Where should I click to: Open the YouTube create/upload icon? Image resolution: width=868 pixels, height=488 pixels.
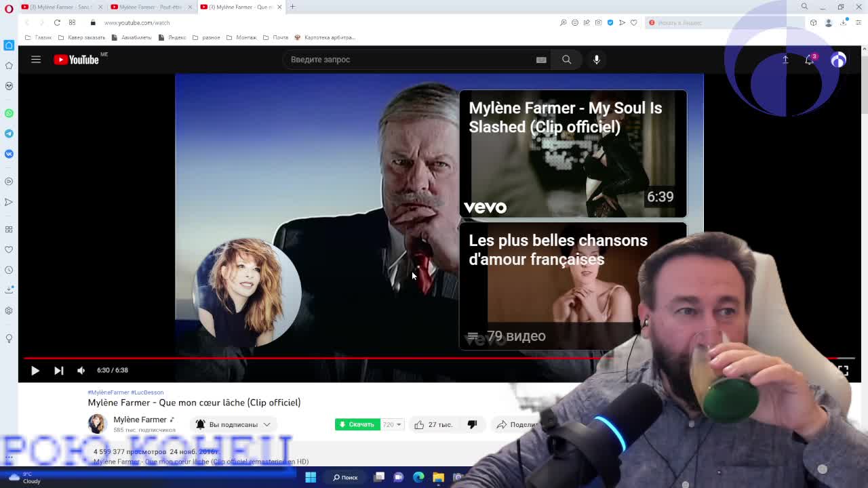point(785,60)
